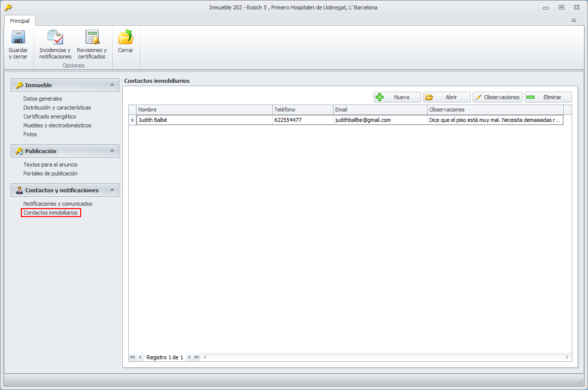Viewport: 588px width, 390px height.
Task: Click the Inmueble header key icon
Action: pos(19,85)
